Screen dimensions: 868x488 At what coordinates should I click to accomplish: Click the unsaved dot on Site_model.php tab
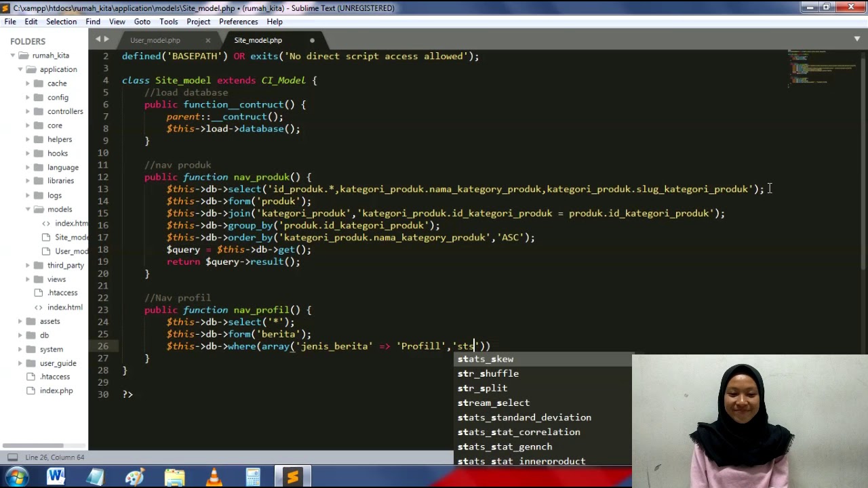(x=312, y=41)
